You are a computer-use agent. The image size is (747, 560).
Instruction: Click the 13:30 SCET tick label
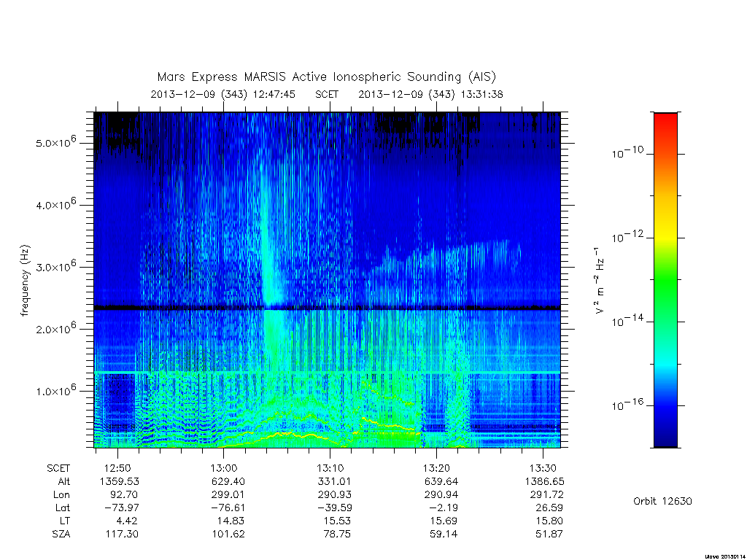(543, 468)
